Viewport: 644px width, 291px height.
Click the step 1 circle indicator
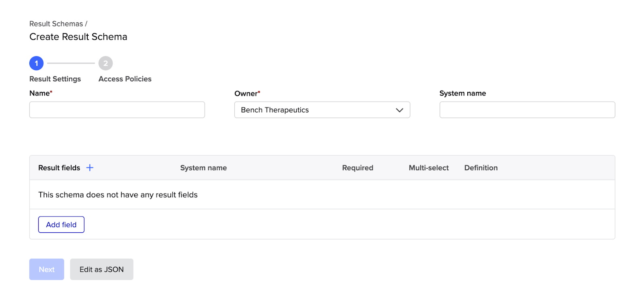point(36,63)
